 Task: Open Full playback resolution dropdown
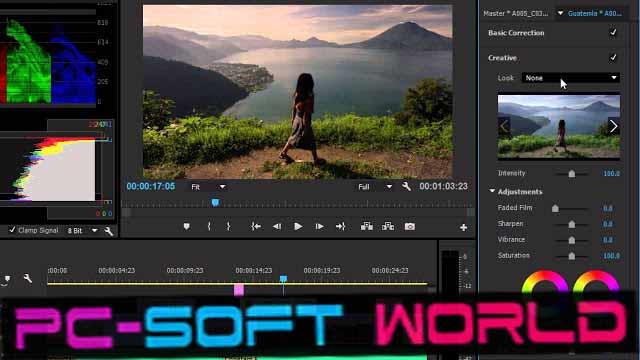coord(375,187)
